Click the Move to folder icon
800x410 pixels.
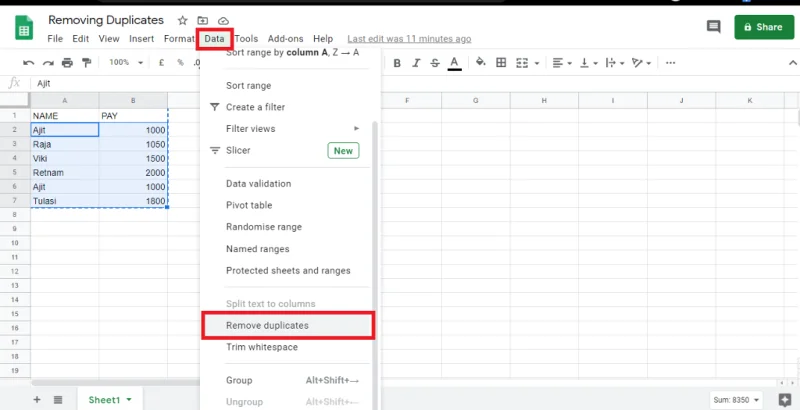203,20
